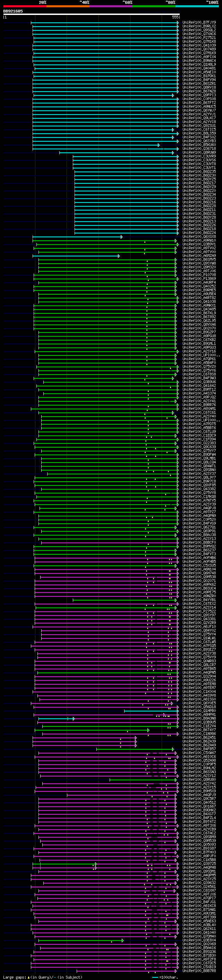Image resolution: width=222 pixels, height=980 pixels.
Task: Select the UniRef100_Q9FPI3 label
Action: click(199, 95)
